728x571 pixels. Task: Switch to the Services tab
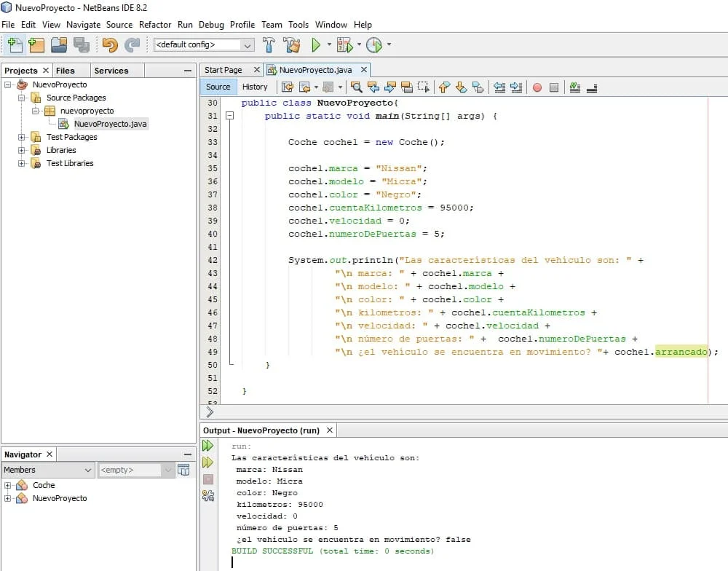click(x=111, y=71)
